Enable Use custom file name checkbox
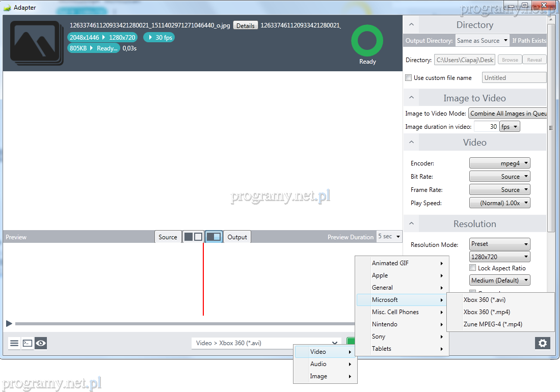This screenshot has height=392, width=560. [x=408, y=78]
